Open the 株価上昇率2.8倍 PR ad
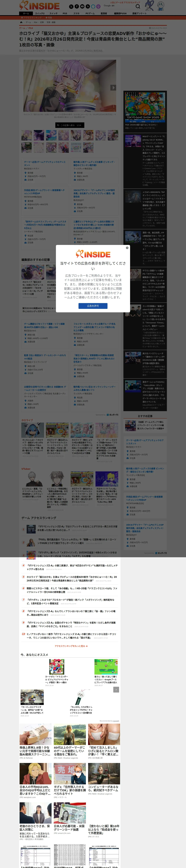 35,741
